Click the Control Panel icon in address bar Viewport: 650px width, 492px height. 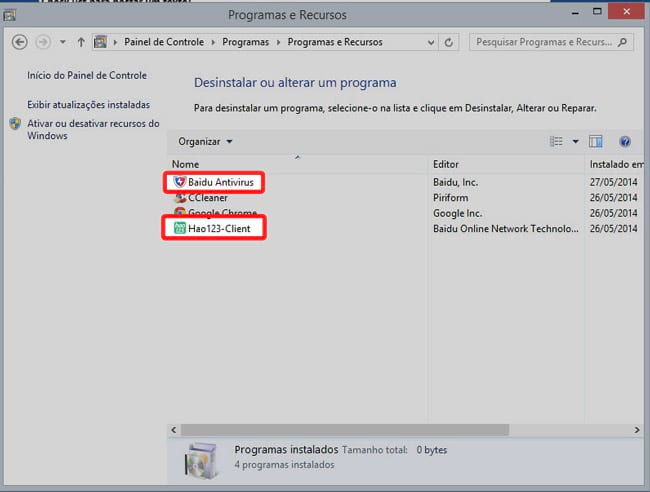click(100, 42)
